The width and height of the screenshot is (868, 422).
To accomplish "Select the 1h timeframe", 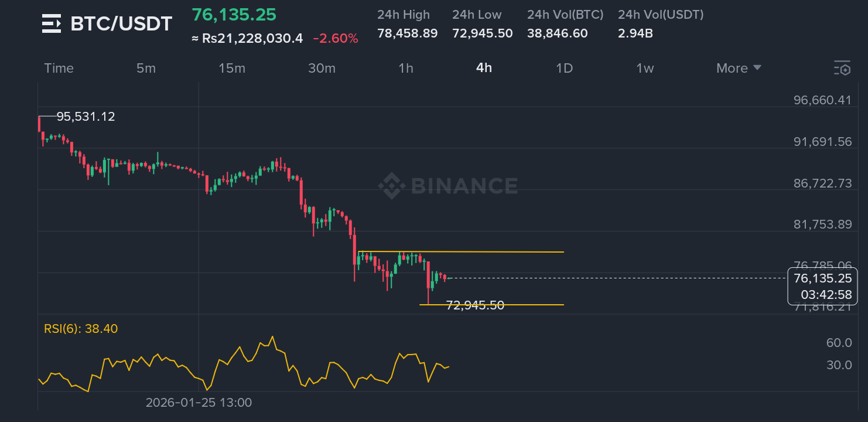I will 406,68.
